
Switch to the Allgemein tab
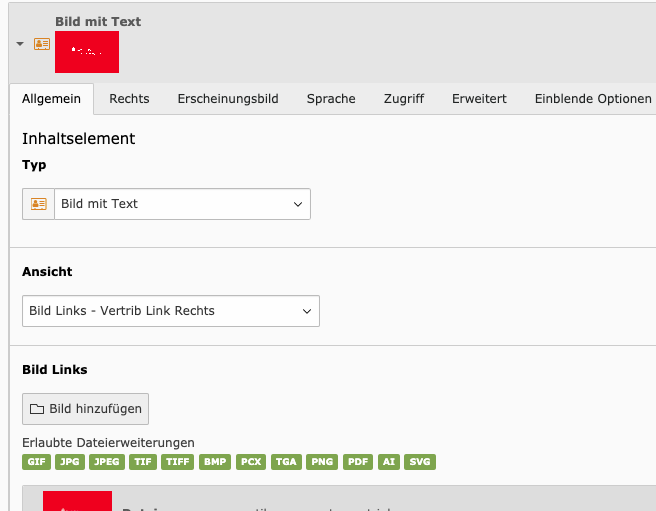coord(51,99)
